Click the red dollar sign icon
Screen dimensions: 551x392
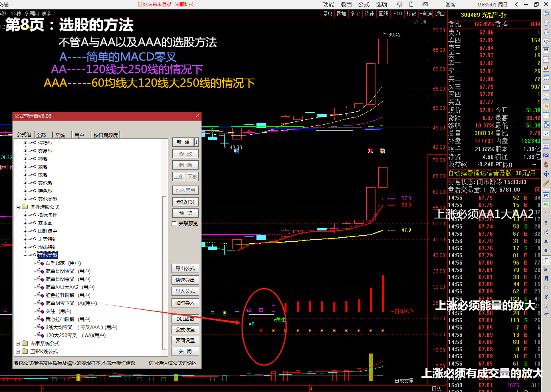546,164
